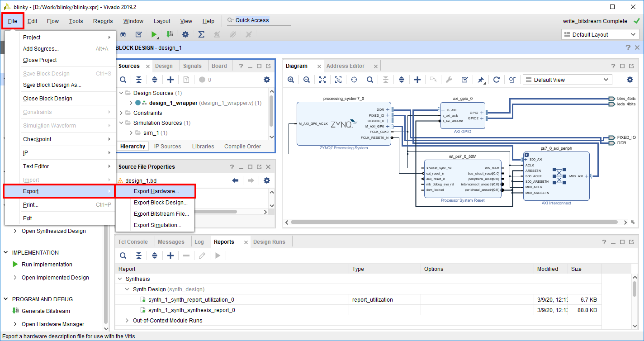Open the Design Runs tab

point(269,242)
